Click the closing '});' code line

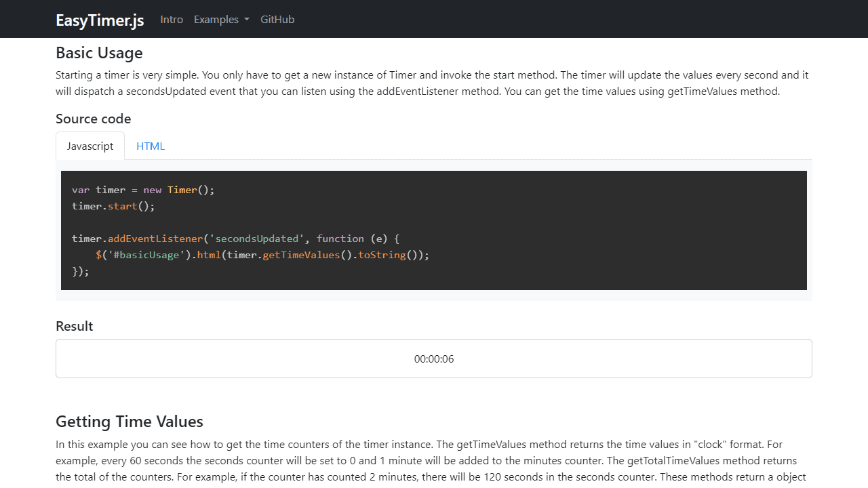coord(81,271)
